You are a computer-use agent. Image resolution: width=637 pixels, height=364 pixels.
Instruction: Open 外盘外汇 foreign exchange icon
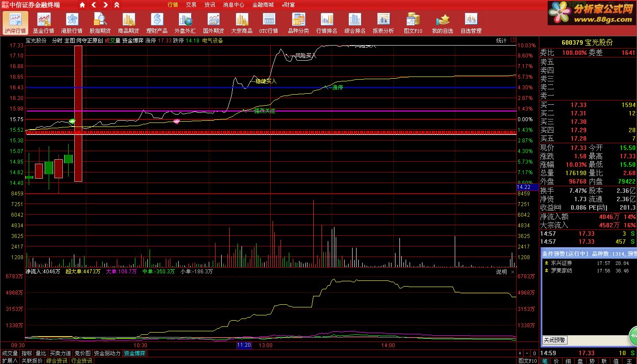pos(185,23)
